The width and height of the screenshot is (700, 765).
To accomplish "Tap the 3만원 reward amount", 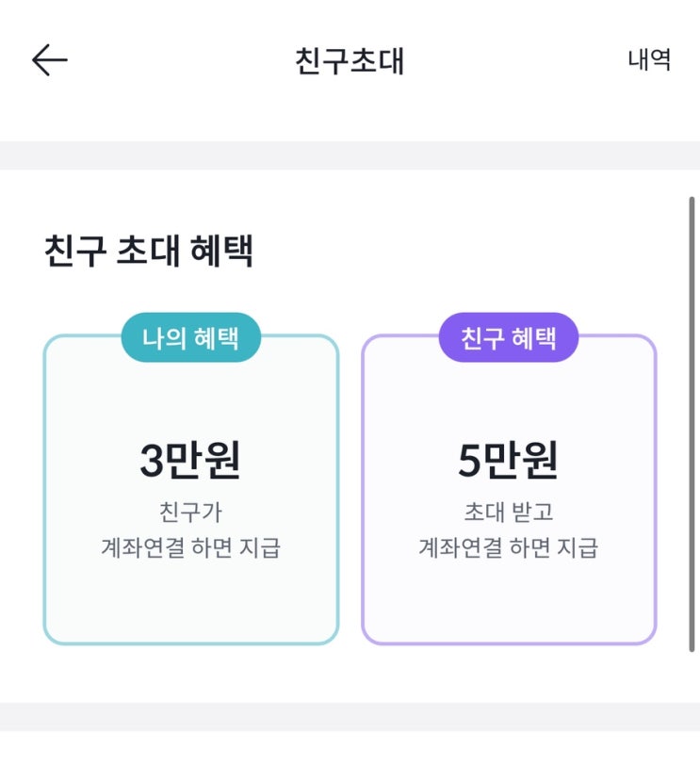I will (x=190, y=460).
